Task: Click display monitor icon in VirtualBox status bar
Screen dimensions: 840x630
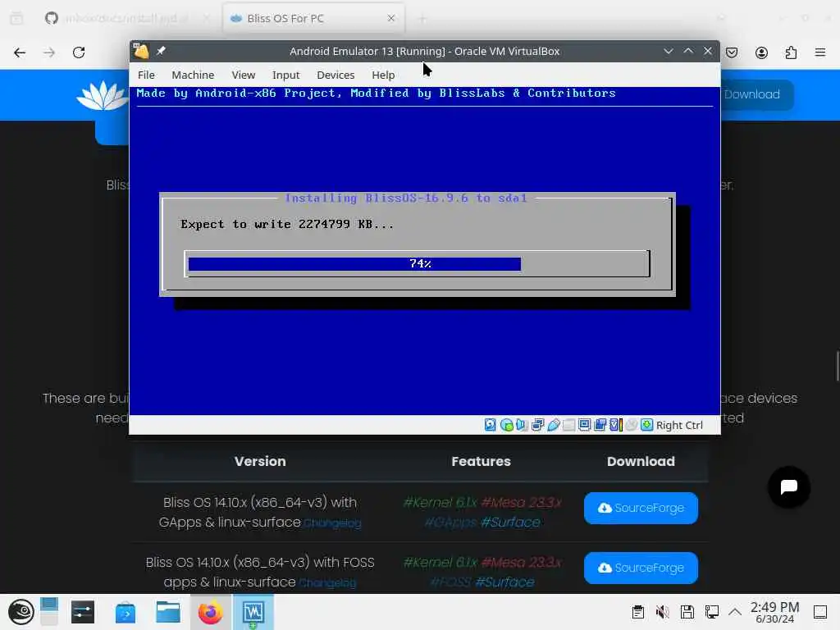Action: coord(584,425)
